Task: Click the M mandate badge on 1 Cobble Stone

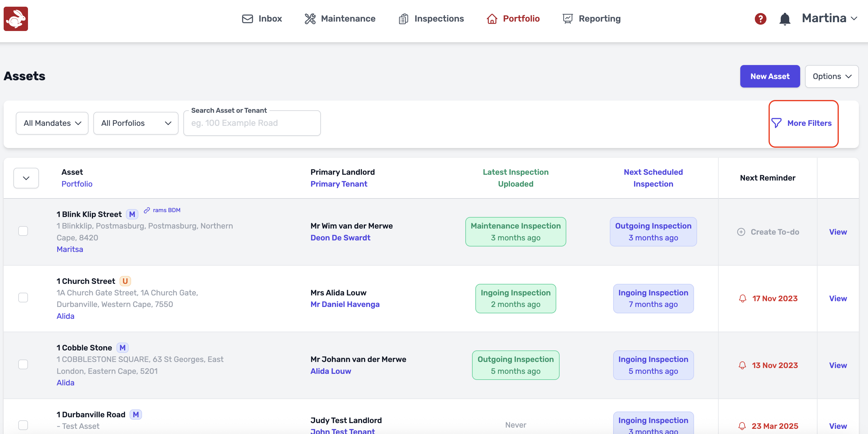Action: coord(122,347)
